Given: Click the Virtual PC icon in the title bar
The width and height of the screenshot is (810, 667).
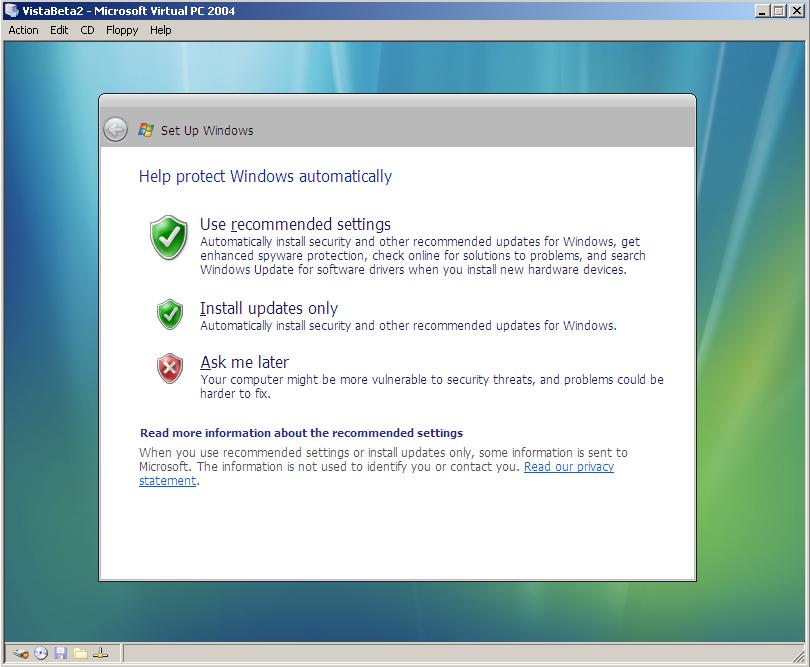Looking at the screenshot, I should pyautogui.click(x=11, y=10).
